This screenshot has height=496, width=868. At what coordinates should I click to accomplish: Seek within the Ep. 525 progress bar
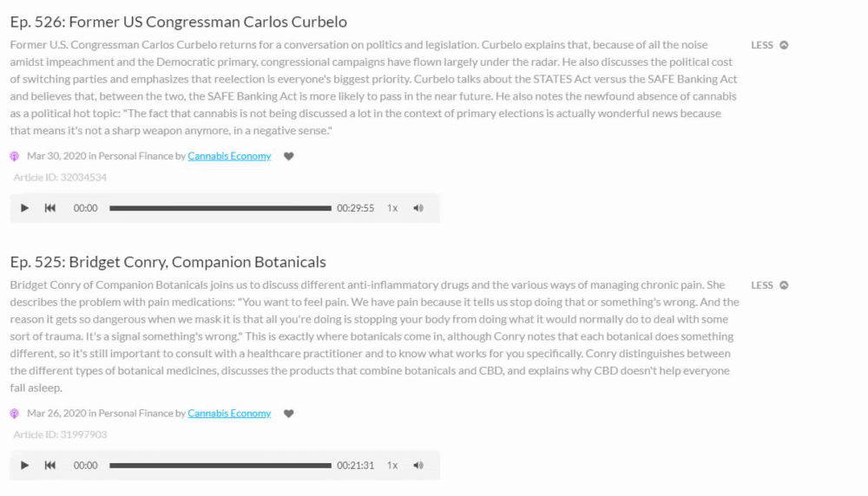(x=220, y=466)
